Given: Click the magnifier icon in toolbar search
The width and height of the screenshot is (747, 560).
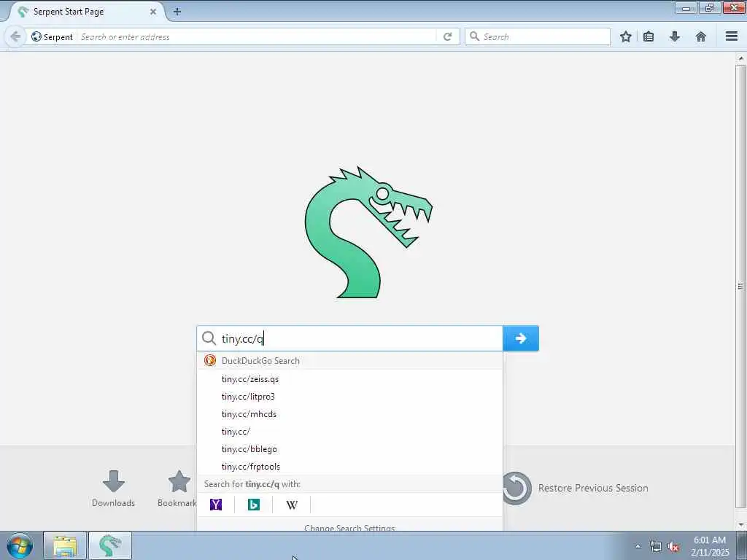Looking at the screenshot, I should [x=474, y=36].
